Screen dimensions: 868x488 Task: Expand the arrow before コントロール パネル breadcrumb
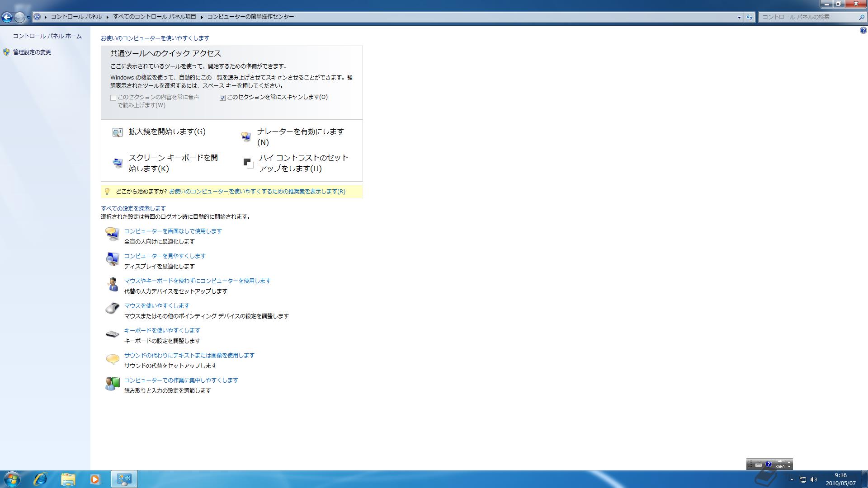point(46,17)
